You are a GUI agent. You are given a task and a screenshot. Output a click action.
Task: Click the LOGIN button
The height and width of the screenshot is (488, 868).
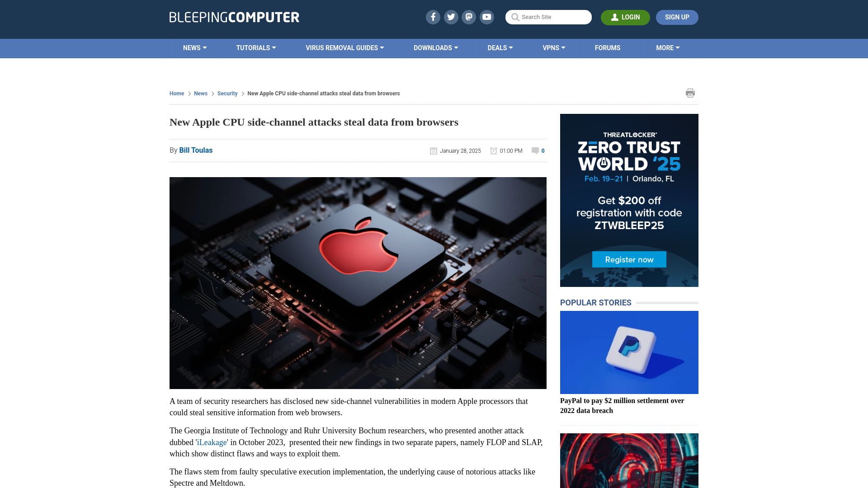tap(625, 17)
